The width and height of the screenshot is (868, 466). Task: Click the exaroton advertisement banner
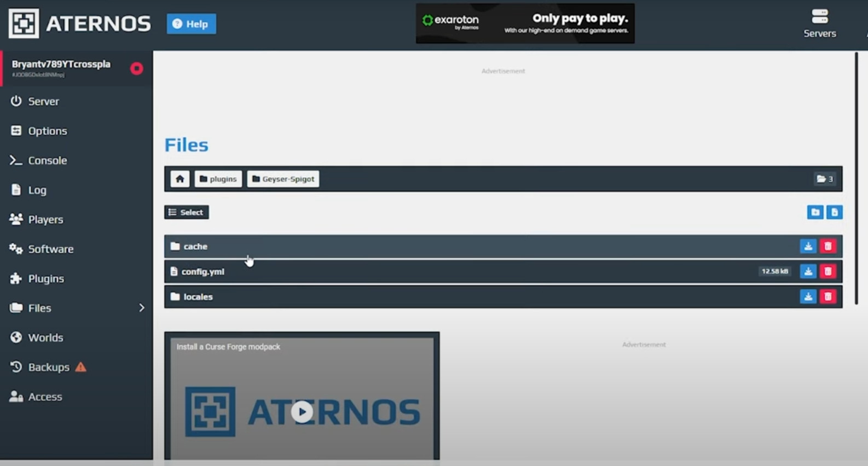[x=525, y=24]
